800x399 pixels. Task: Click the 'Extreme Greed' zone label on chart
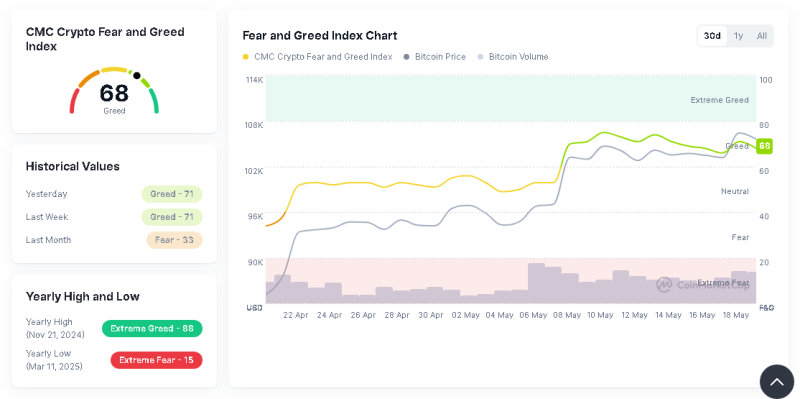(x=720, y=100)
